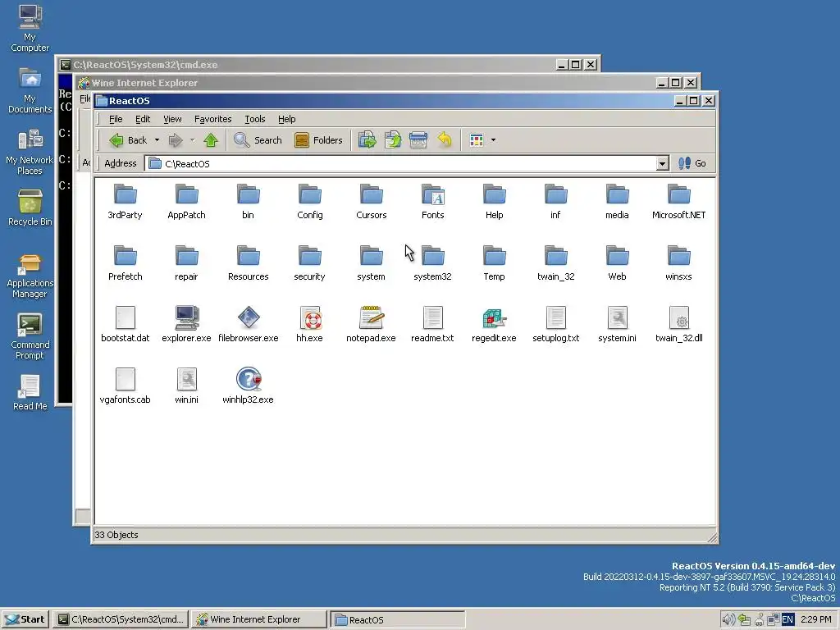The width and height of the screenshot is (840, 630).
Task: Select the Resources folder
Action: coord(248,262)
